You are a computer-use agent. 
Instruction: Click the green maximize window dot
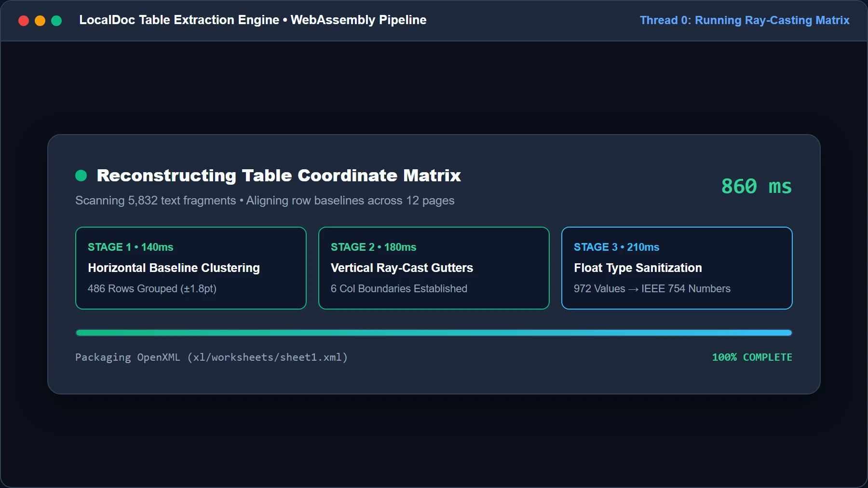[x=56, y=21]
